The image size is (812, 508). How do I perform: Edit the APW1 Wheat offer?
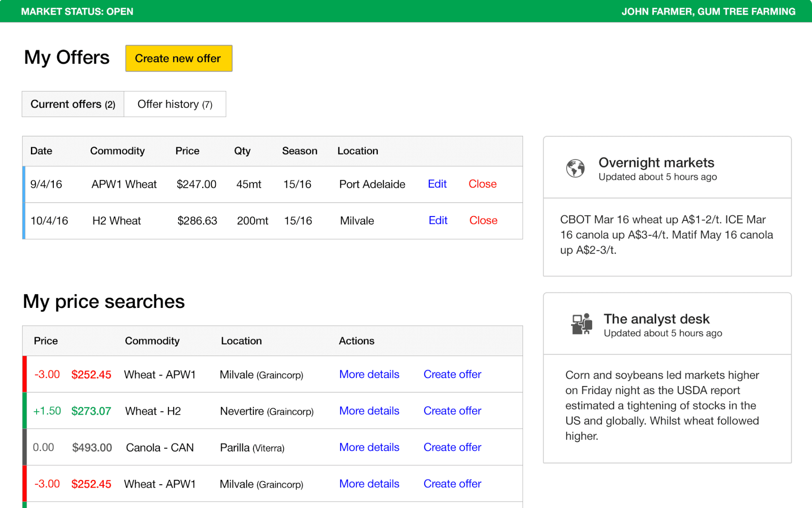pos(437,184)
